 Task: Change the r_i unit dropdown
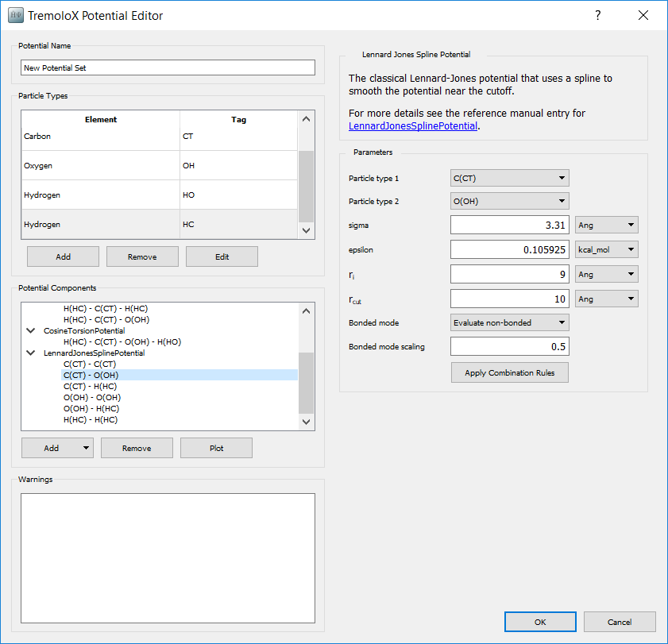607,274
